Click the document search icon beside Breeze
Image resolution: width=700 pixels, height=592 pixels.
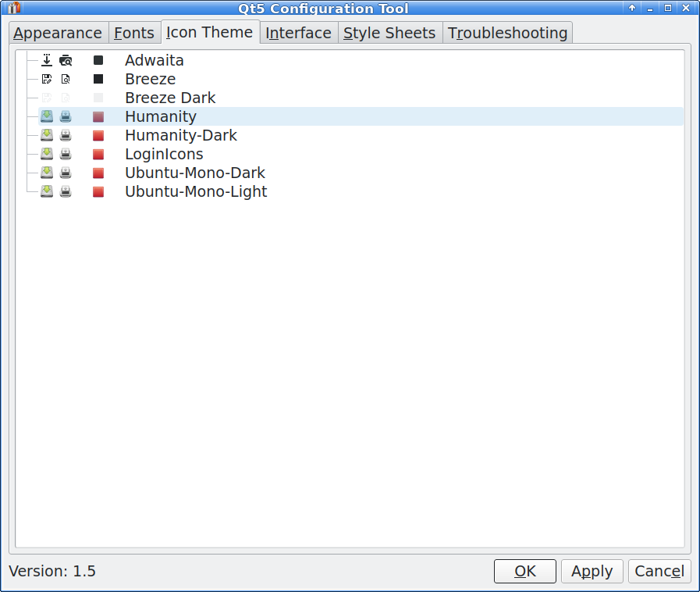click(x=66, y=79)
